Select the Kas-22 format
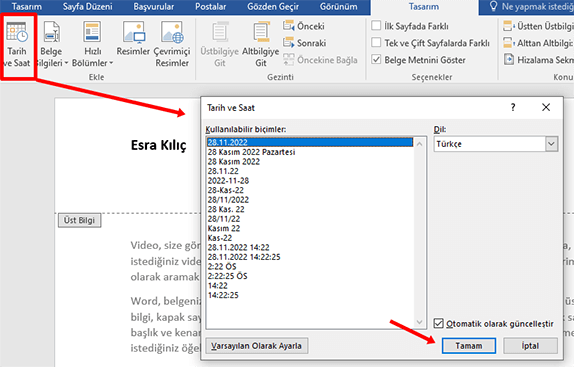The width and height of the screenshot is (574, 367). pyautogui.click(x=310, y=238)
